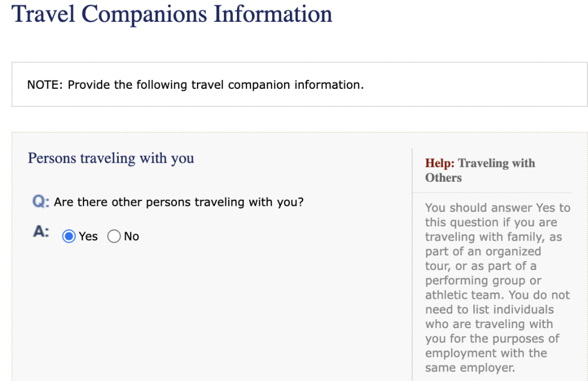Click the 'A:' answer icon
The image size is (588, 381).
tap(41, 232)
